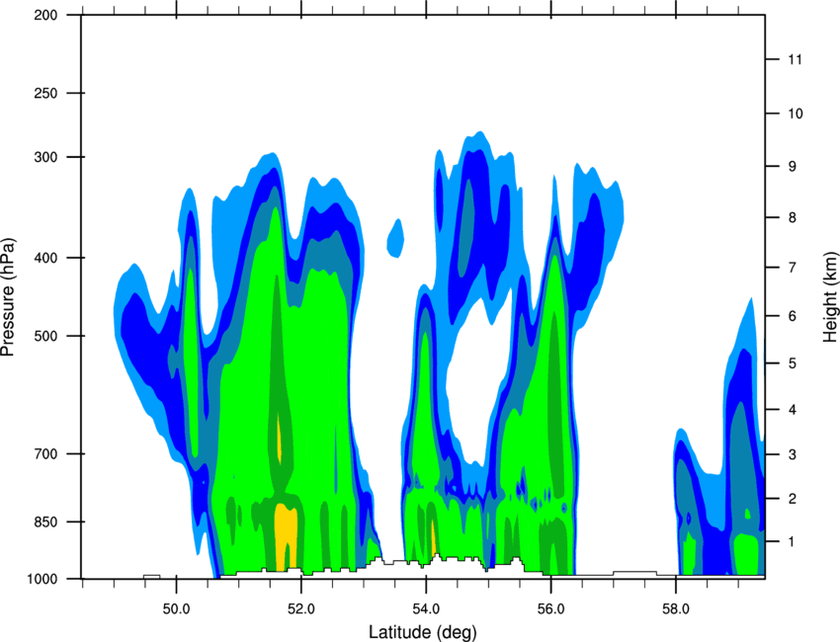Click the 11 km height label
This screenshot has width=840, height=642.
click(795, 59)
